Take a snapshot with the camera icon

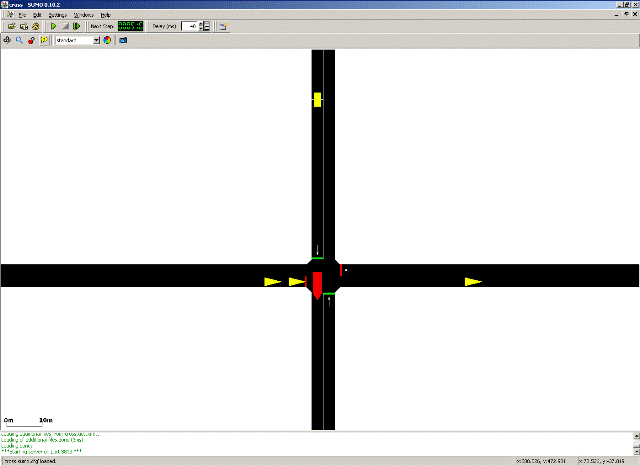(123, 40)
